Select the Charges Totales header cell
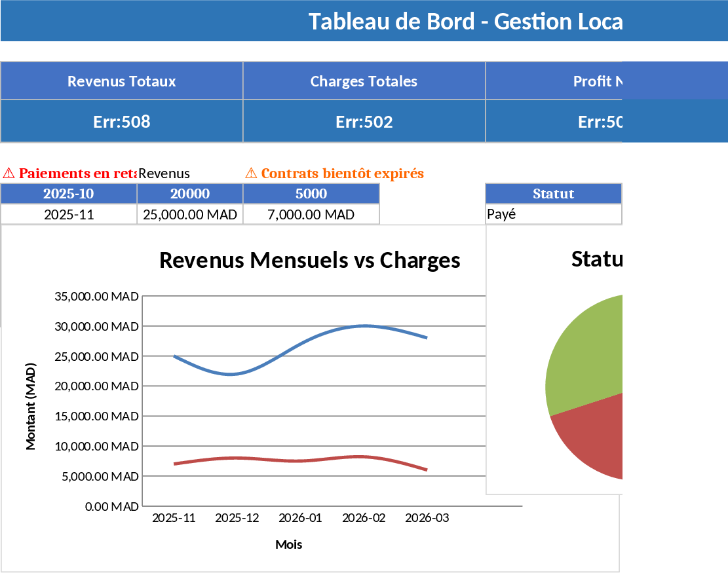 364,81
